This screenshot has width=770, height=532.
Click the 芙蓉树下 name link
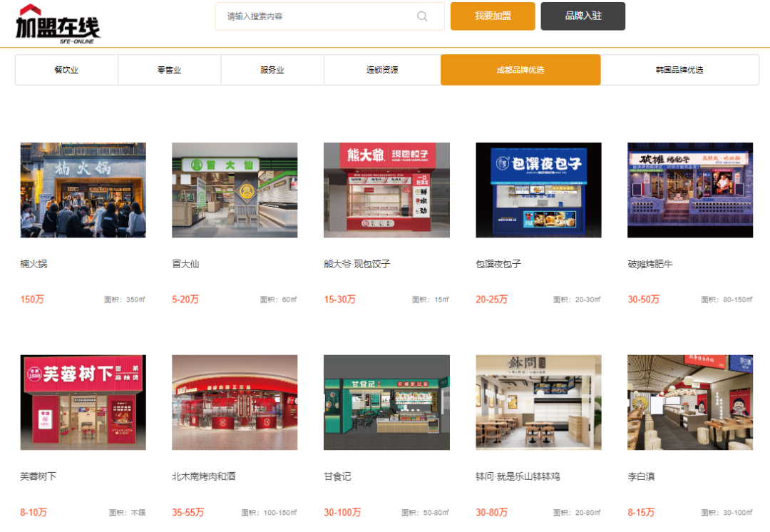(x=38, y=476)
